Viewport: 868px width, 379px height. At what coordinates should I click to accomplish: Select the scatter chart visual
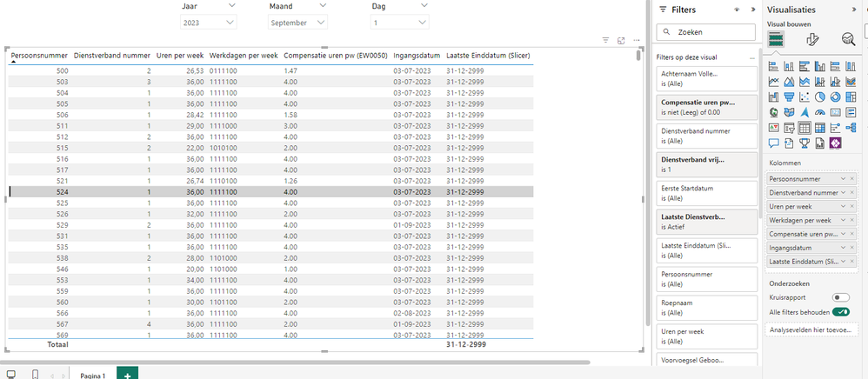(x=805, y=97)
